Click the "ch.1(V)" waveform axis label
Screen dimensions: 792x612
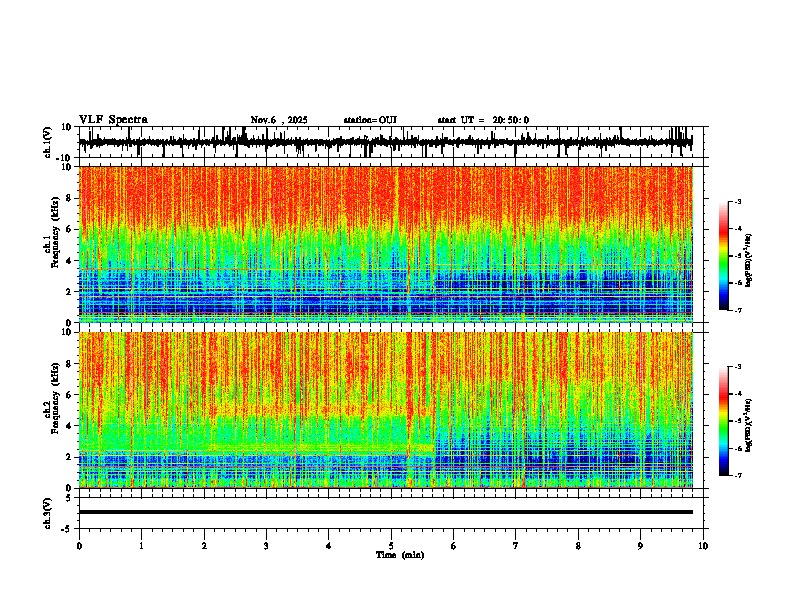[48, 142]
